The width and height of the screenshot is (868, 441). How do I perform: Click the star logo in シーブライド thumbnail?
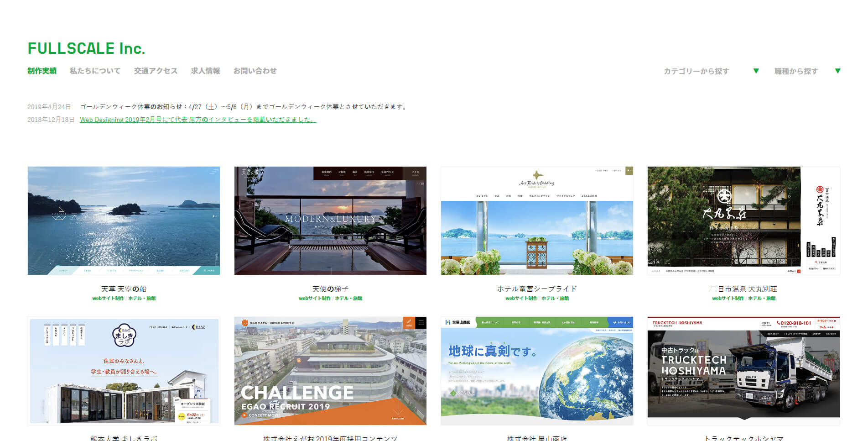pyautogui.click(x=537, y=175)
